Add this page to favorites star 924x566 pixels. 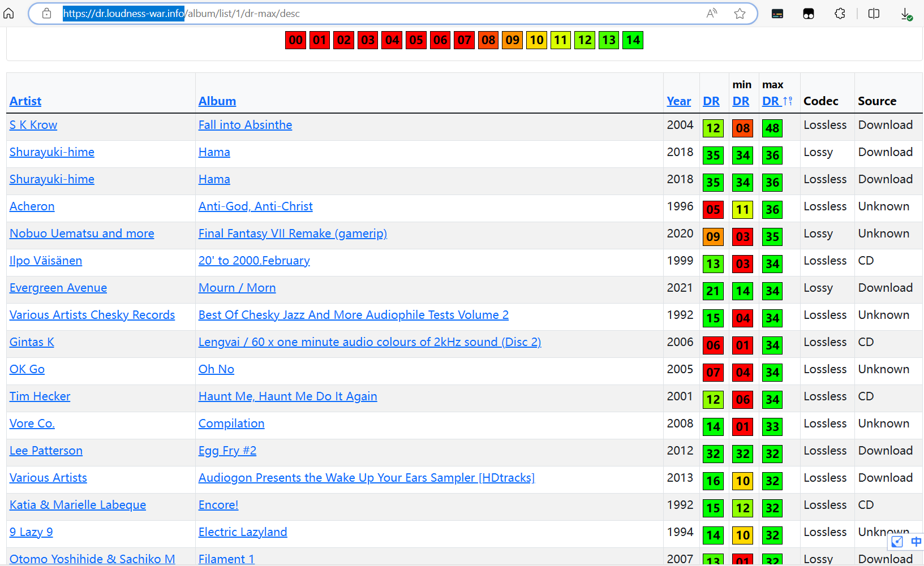click(x=740, y=14)
